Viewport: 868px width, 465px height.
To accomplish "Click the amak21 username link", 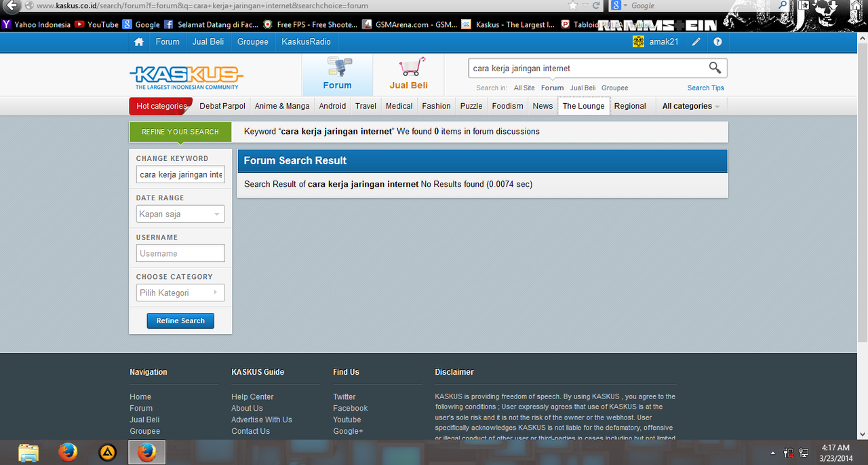I will [663, 42].
